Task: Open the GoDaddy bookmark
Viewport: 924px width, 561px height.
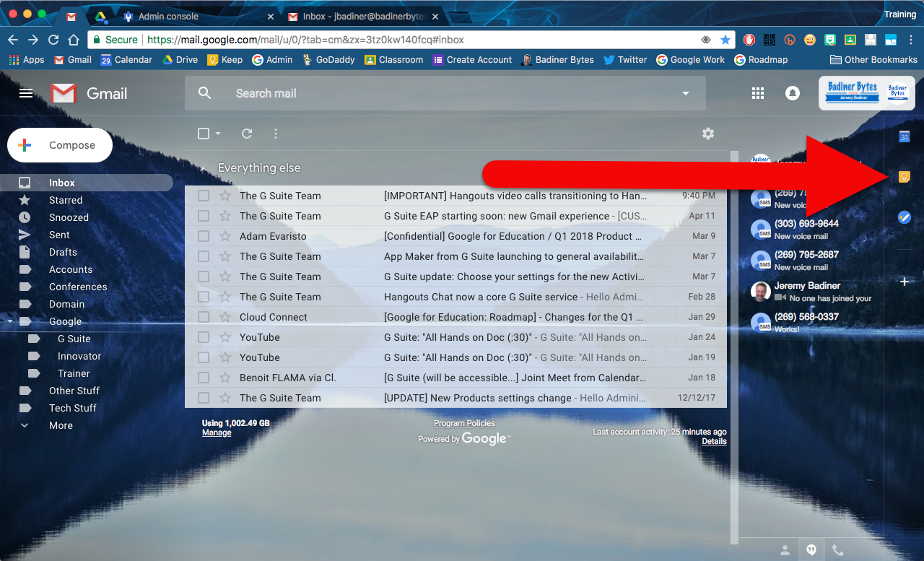Action: pos(328,60)
